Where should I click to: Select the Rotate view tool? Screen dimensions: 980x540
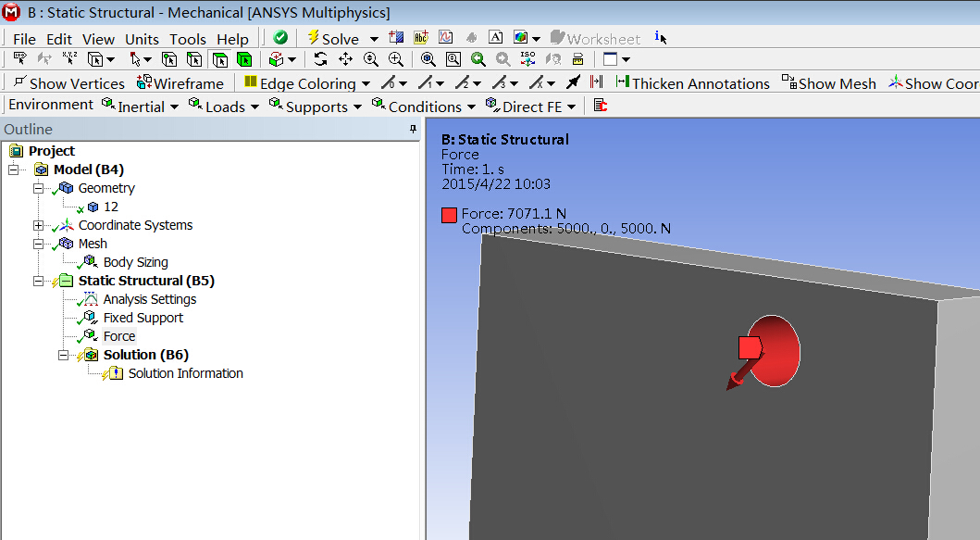click(x=320, y=59)
